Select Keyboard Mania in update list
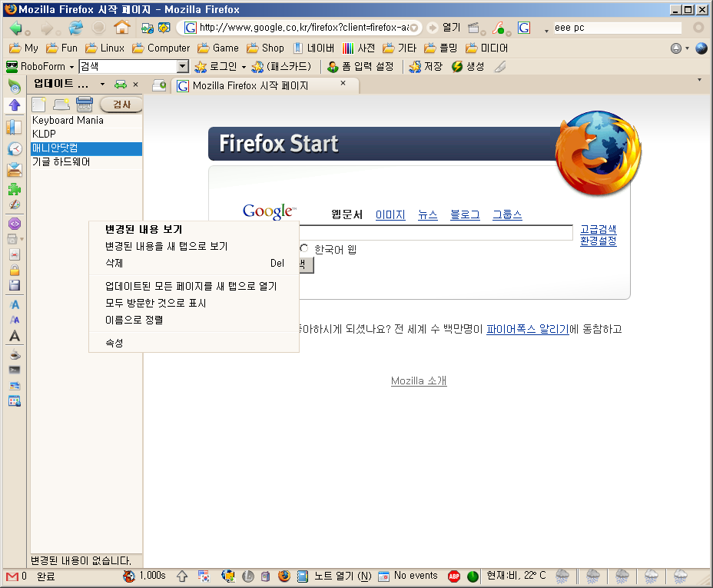Screen dimensions: 713x588 (86, 120)
